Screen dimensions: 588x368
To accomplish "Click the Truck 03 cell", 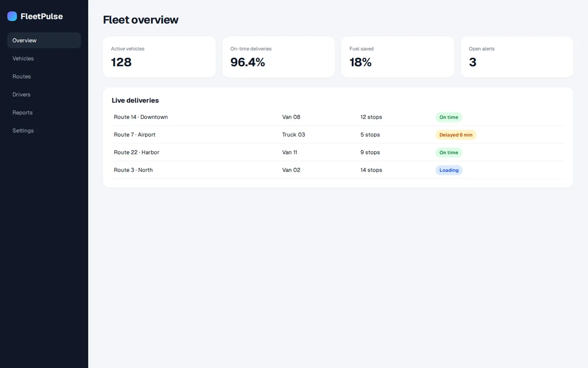I will 294,135.
